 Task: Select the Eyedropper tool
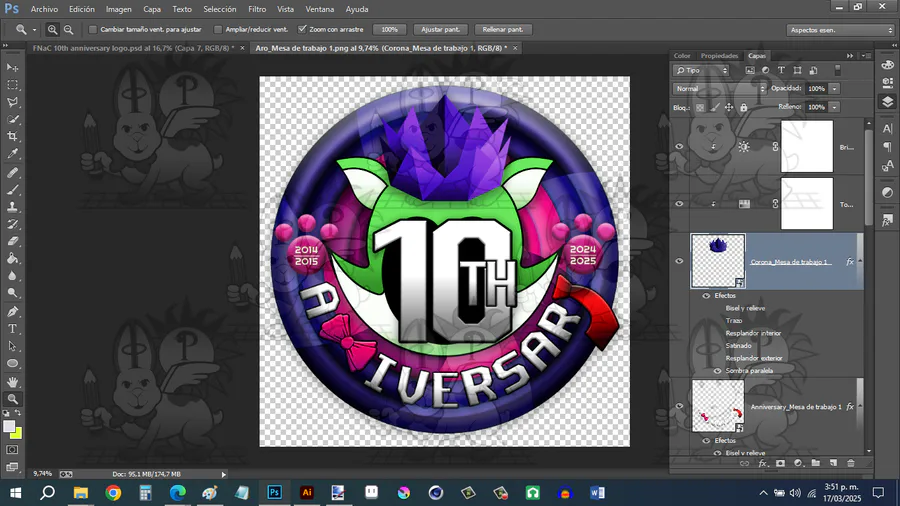click(12, 154)
